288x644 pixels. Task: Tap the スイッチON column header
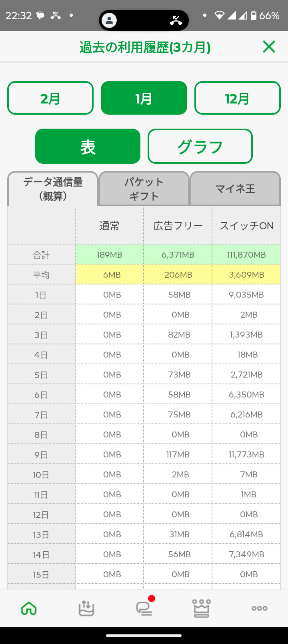[x=246, y=226]
